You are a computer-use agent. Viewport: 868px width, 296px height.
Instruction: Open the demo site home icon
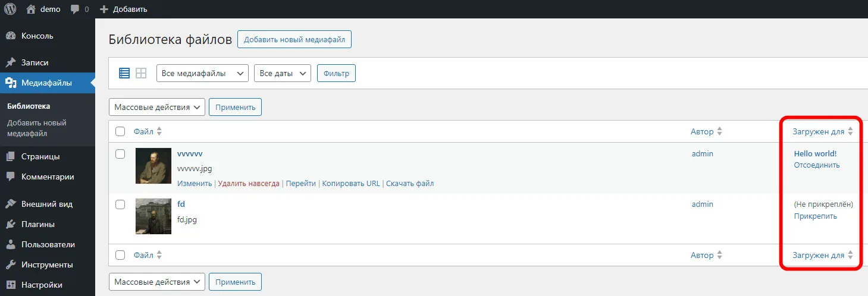tap(31, 9)
